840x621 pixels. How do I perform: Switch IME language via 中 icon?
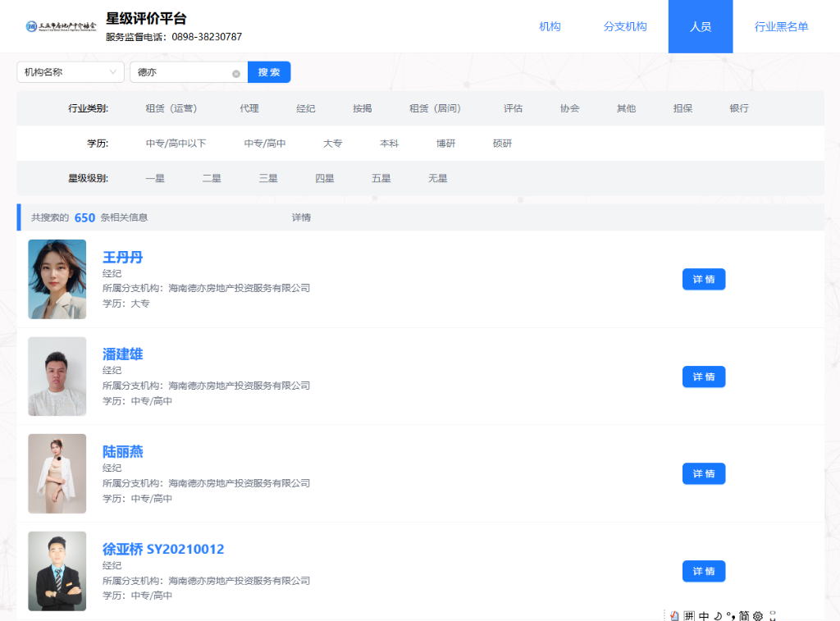tap(703, 615)
